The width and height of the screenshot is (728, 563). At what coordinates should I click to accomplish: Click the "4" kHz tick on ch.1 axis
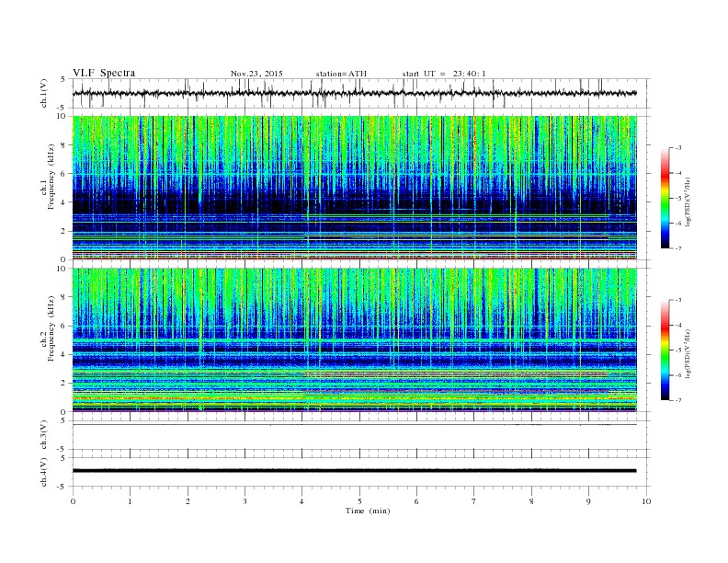point(64,202)
